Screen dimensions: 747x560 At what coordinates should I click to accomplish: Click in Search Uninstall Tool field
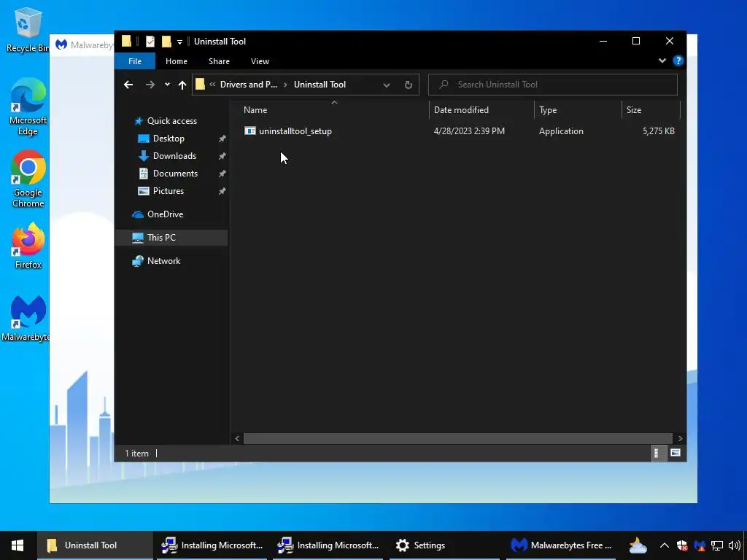click(x=553, y=85)
